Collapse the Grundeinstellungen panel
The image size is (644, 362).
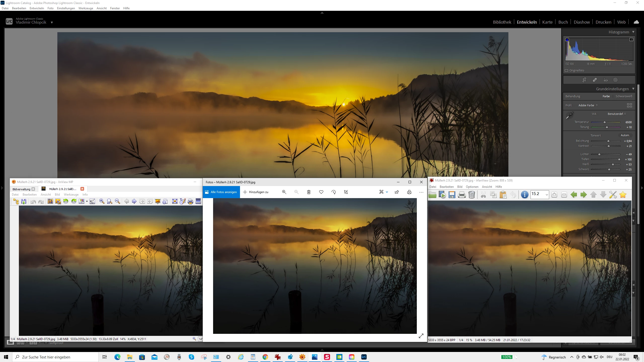633,89
